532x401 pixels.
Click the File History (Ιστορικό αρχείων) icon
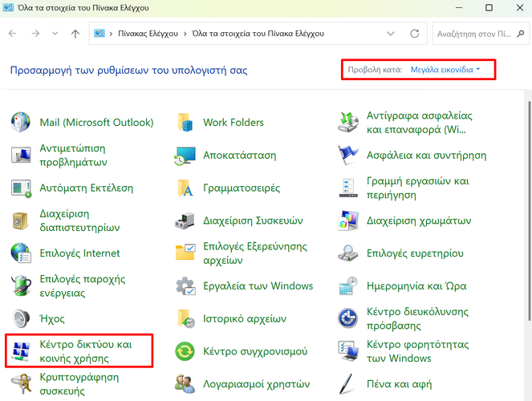click(186, 318)
